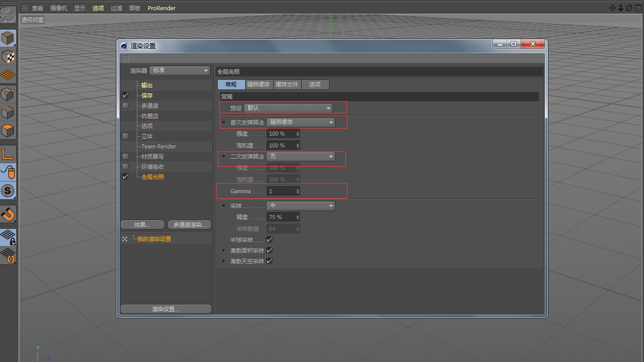Toggle the Enable Axis L-shaped icon

(x=8, y=154)
